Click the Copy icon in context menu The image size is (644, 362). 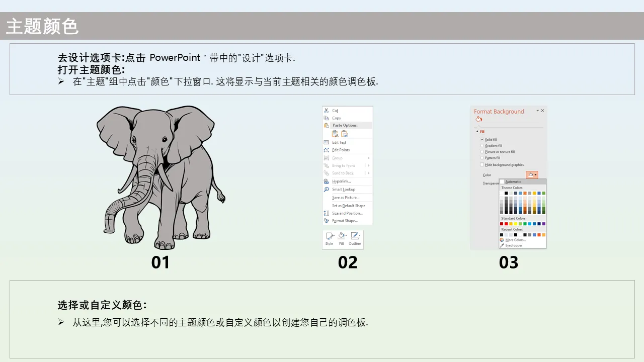(326, 118)
